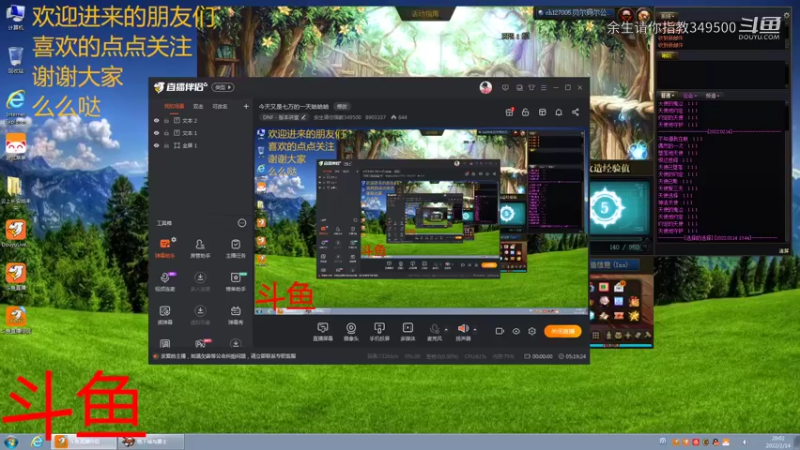Open second channel dropdown in game chat window

690,95
